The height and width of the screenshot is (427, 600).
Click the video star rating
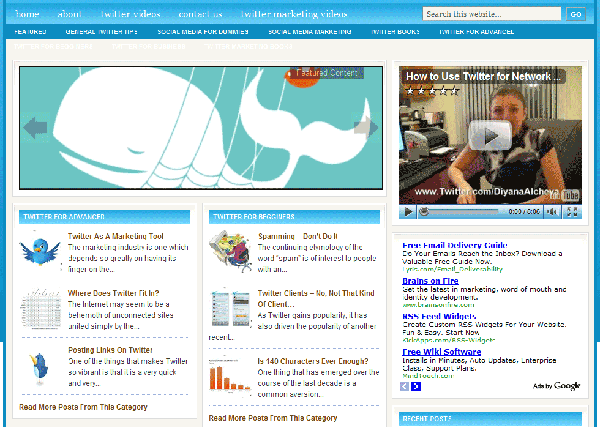pos(432,91)
